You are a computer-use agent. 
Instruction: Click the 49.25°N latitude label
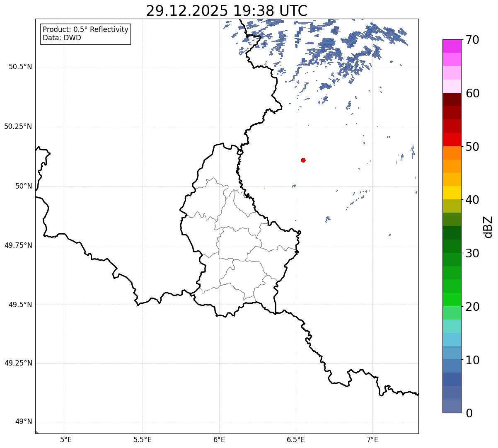click(x=18, y=363)
